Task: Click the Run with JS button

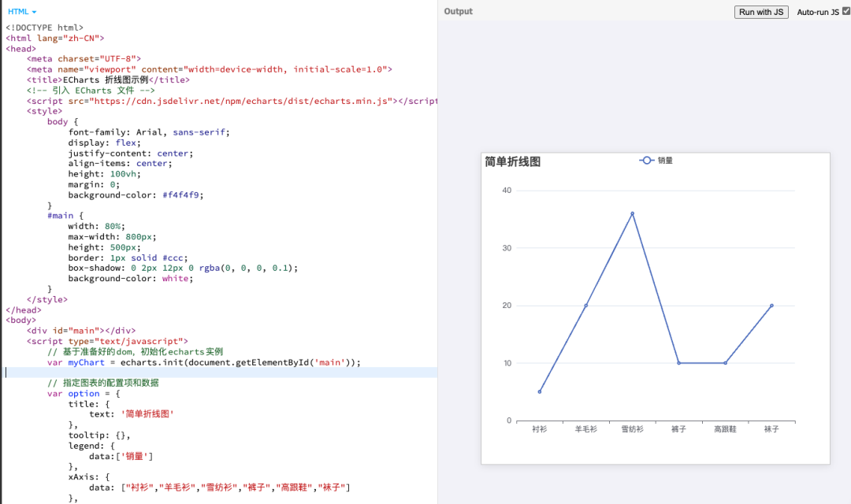Action: [760, 12]
